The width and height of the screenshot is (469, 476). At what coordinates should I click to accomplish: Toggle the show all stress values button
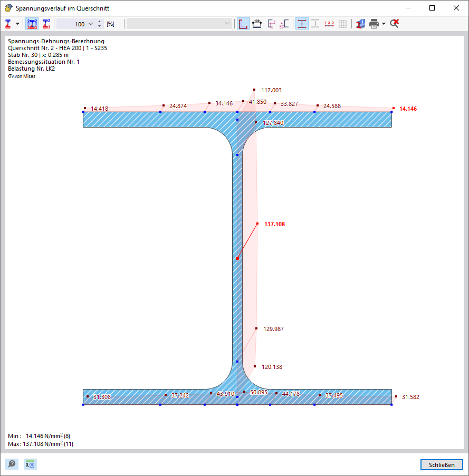[32, 24]
